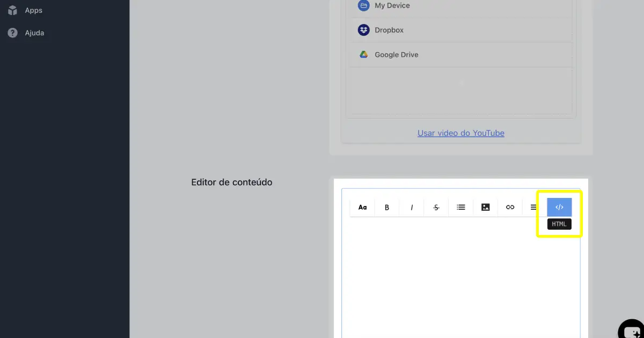Open the Ajuda help menu

[33, 33]
